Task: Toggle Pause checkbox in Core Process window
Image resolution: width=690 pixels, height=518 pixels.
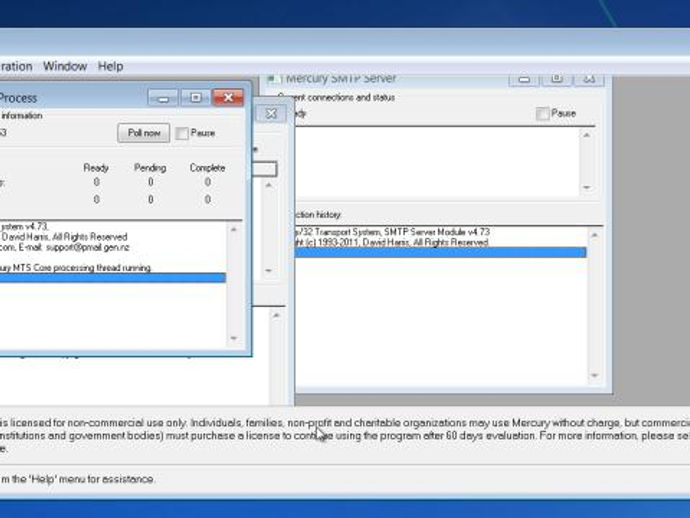Action: click(x=181, y=133)
